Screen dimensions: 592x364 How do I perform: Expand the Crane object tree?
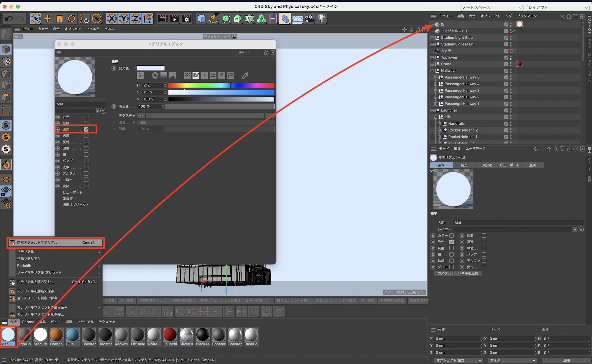[x=432, y=64]
